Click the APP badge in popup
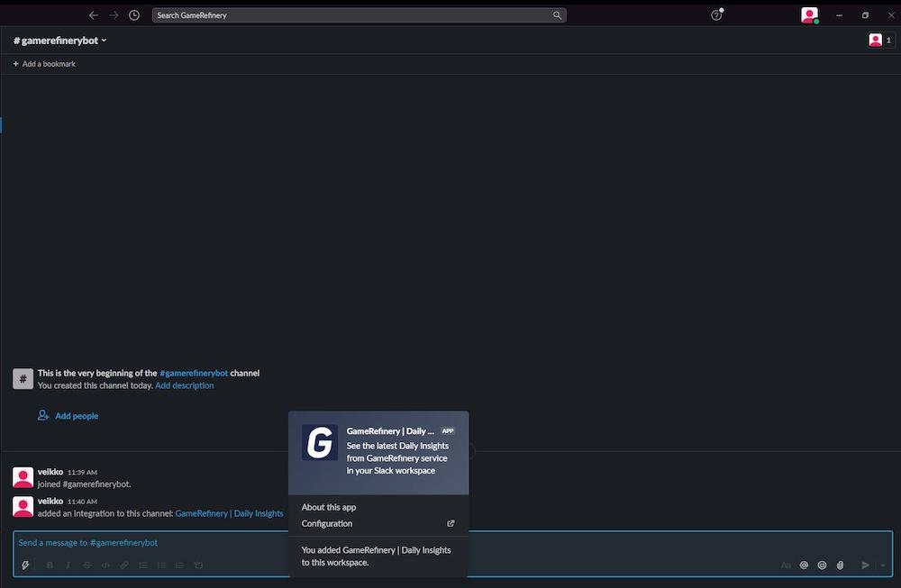The height and width of the screenshot is (588, 901). coord(448,430)
